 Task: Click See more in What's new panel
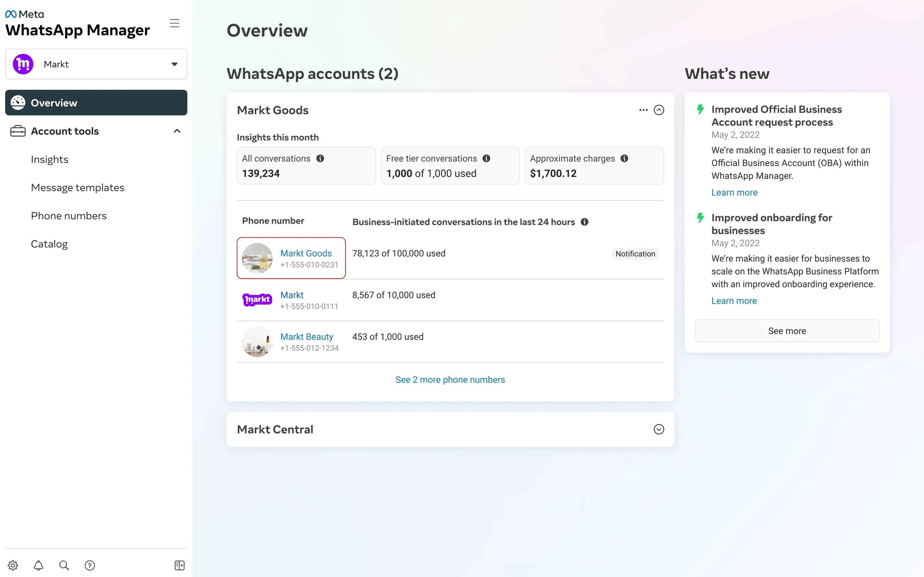787,330
